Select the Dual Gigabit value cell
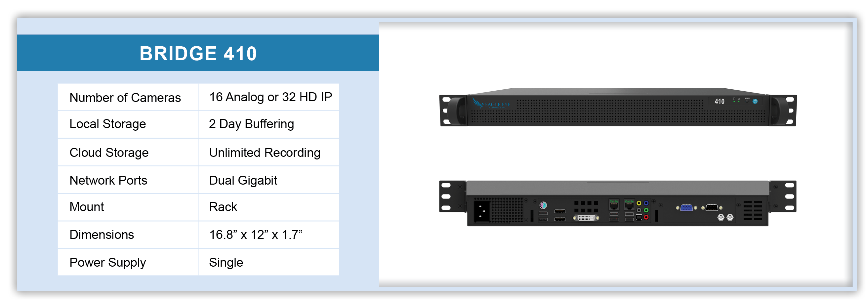The height and width of the screenshot is (307, 868). (x=269, y=180)
